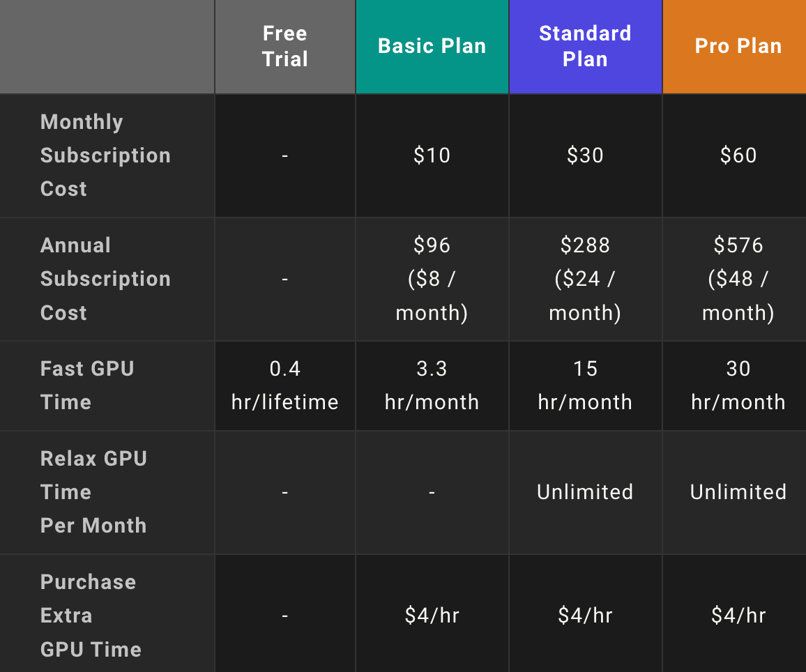Click the Standard Plan header

[x=585, y=46]
